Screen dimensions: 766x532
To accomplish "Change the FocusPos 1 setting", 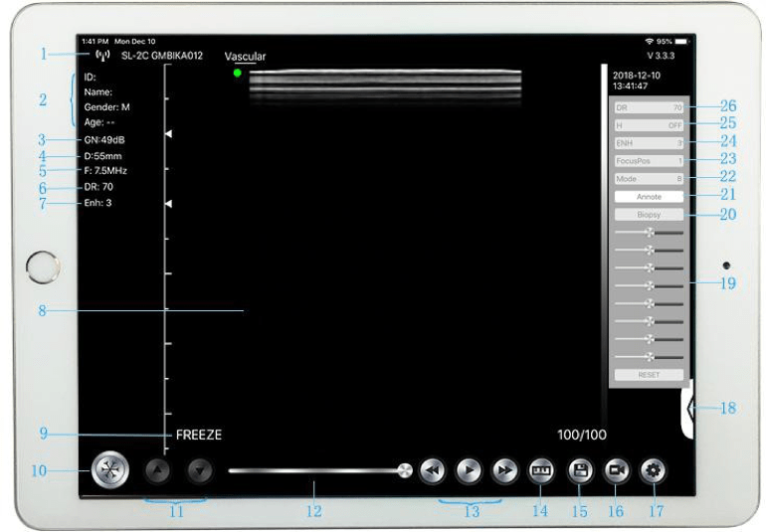I will 649,161.
